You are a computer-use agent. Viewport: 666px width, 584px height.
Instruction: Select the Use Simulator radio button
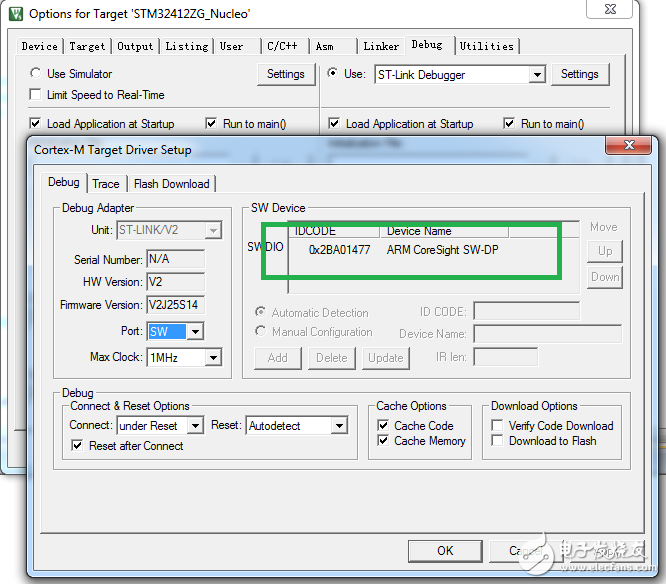[x=36, y=73]
